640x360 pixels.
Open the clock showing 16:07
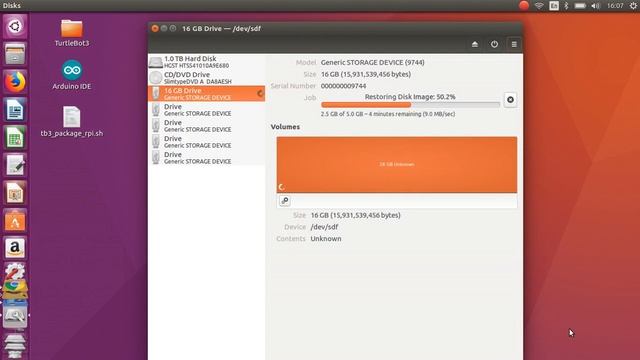pos(615,6)
